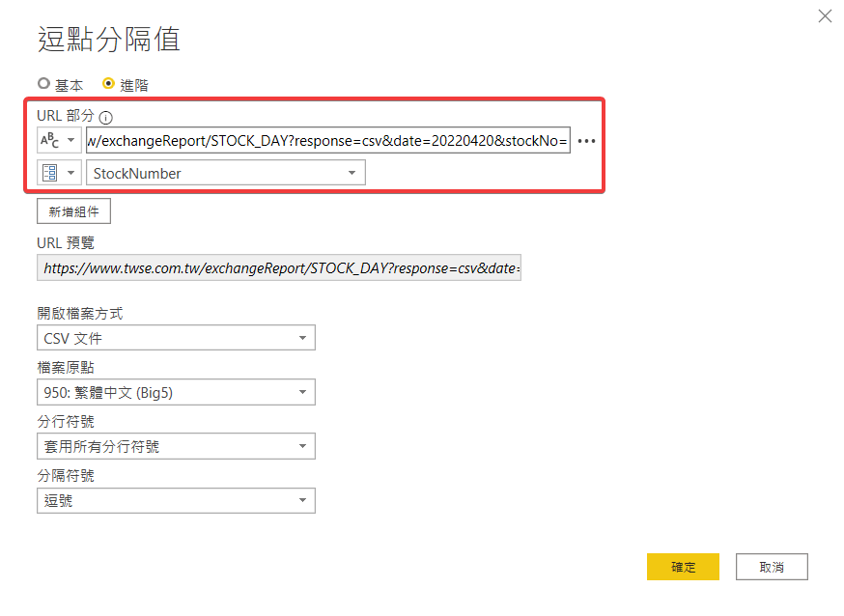Open the StockNumber parameter dropdown
Image resolution: width=844 pixels, height=616 pixels.
pyautogui.click(x=226, y=174)
